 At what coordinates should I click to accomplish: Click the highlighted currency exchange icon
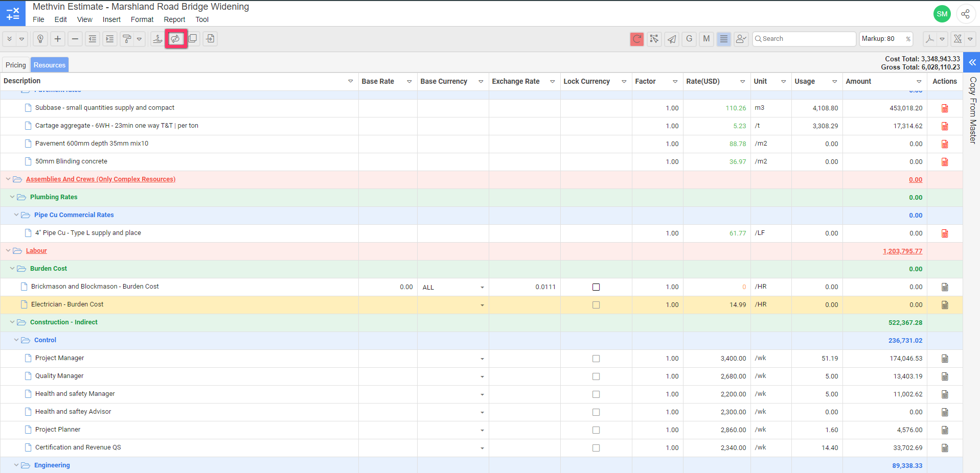tap(176, 39)
